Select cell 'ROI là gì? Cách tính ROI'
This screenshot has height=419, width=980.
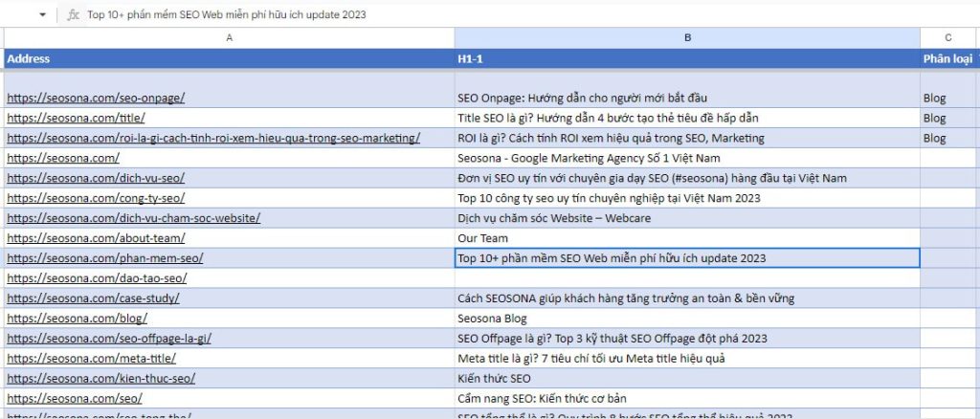click(x=687, y=138)
